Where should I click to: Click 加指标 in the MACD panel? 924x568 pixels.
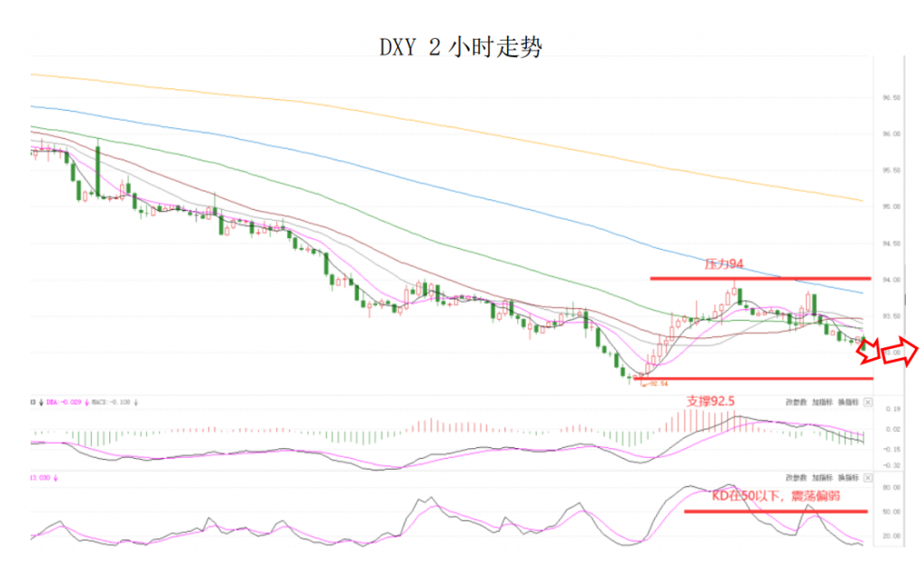[x=822, y=402]
